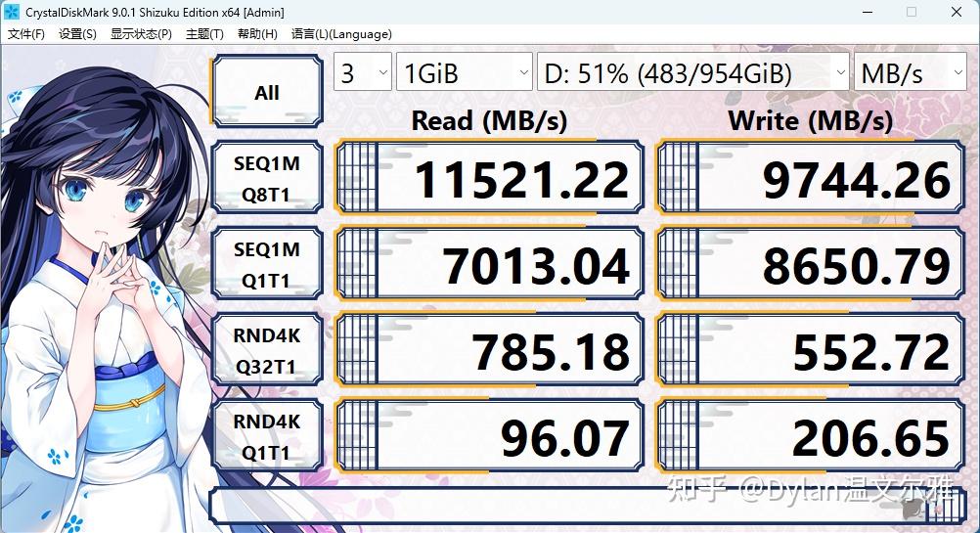Viewport: 980px width, 533px height.
Task: Click the Write (MB/s) column header
Action: point(811,120)
